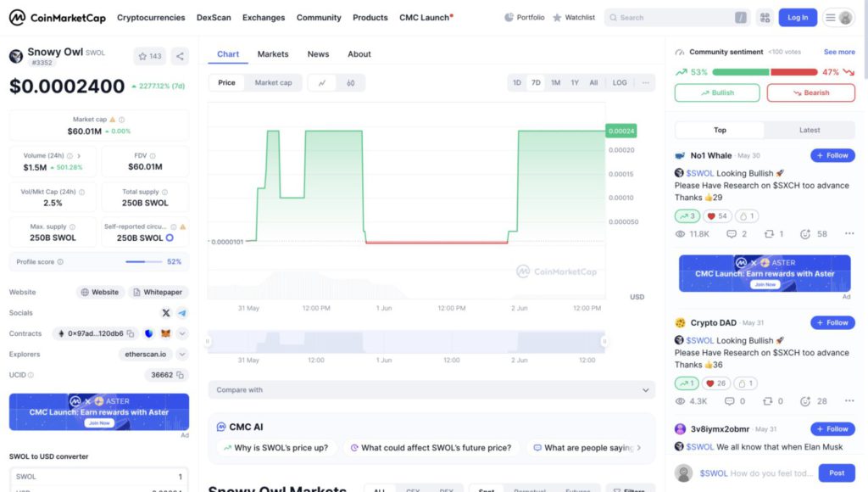Viewport: 868px width, 492px height.
Task: Click the left handle of chart range slider
Action: click(208, 341)
